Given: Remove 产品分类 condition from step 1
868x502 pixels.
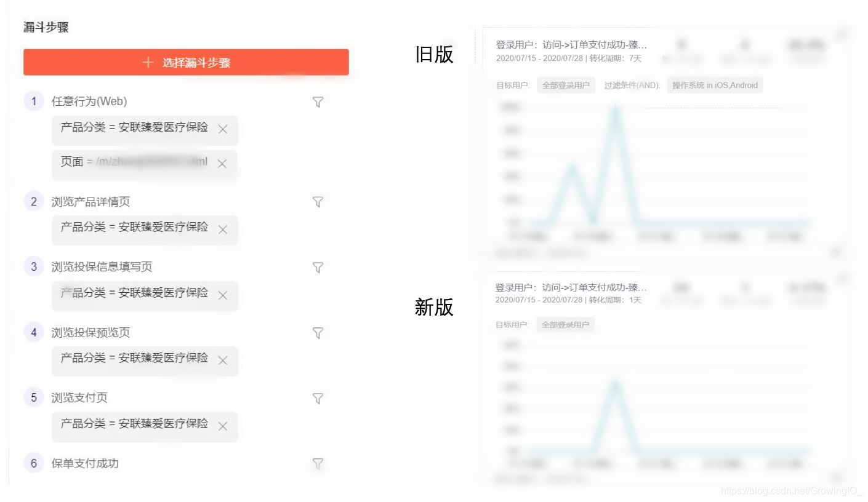Looking at the screenshot, I should [x=223, y=130].
